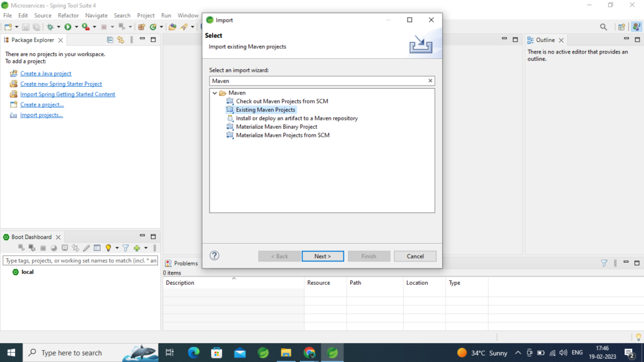This screenshot has height=362, width=644.
Task: Open the Refactor menu
Action: pyautogui.click(x=68, y=15)
